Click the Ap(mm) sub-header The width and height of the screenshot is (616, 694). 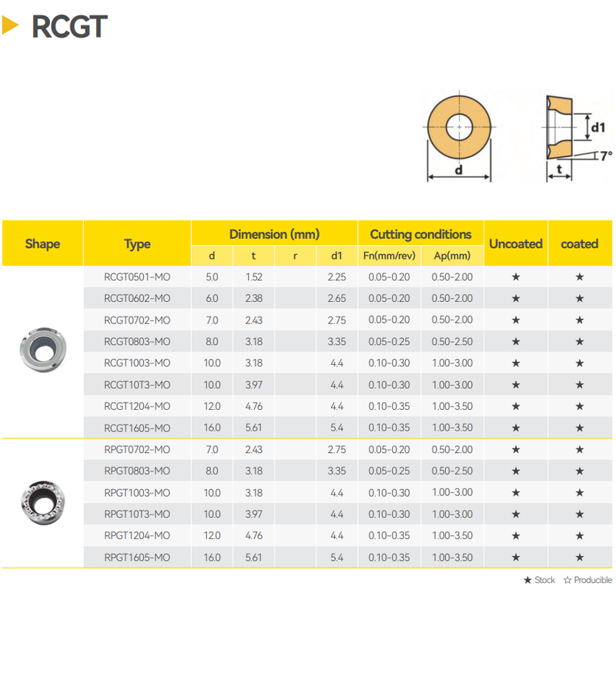coord(452,256)
